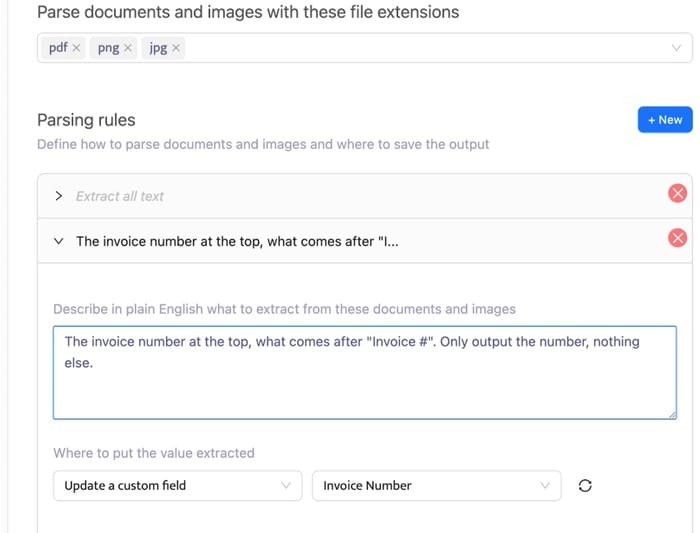Refresh the custom fields list
Image resolution: width=700 pixels, height=533 pixels.
click(x=585, y=485)
